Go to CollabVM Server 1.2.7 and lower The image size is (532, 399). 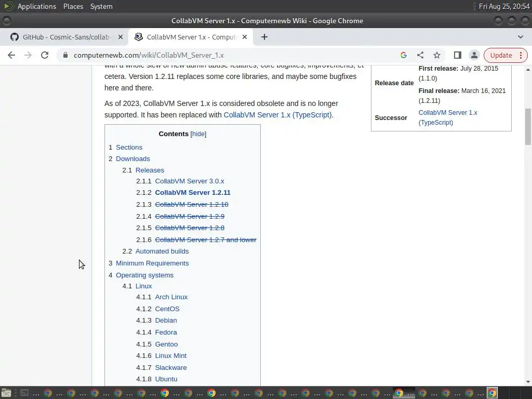(x=206, y=240)
